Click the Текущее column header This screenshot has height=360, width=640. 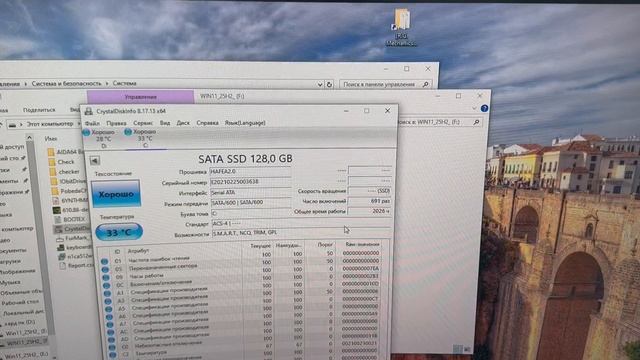coord(260,246)
